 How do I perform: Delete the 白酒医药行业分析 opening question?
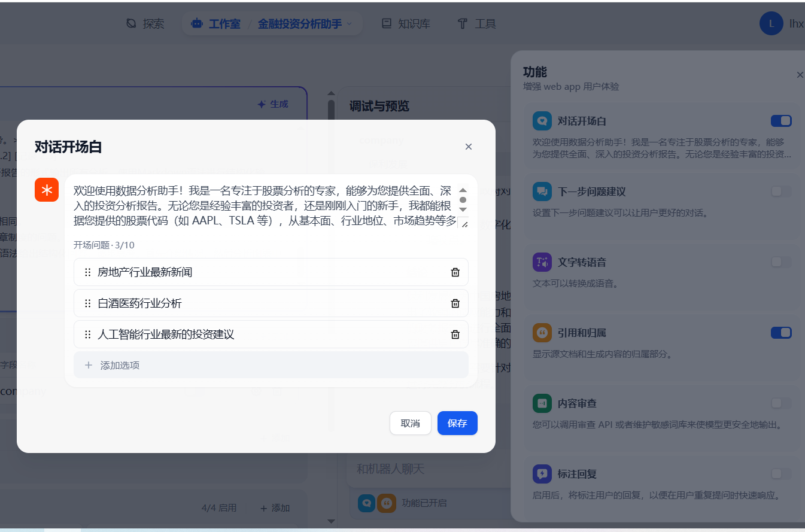click(x=455, y=303)
